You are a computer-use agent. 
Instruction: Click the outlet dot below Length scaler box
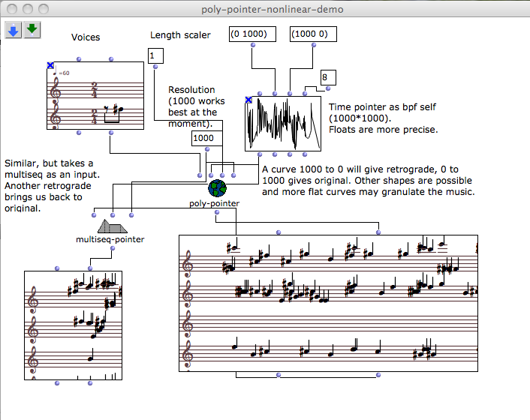pyautogui.click(x=155, y=67)
